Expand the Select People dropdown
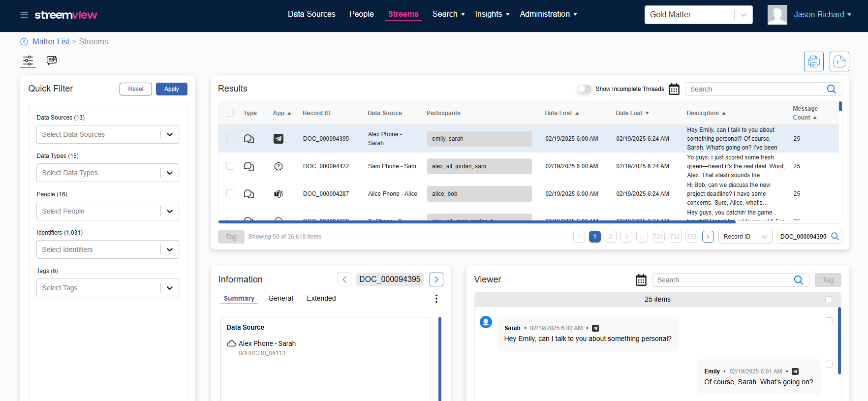 point(170,211)
